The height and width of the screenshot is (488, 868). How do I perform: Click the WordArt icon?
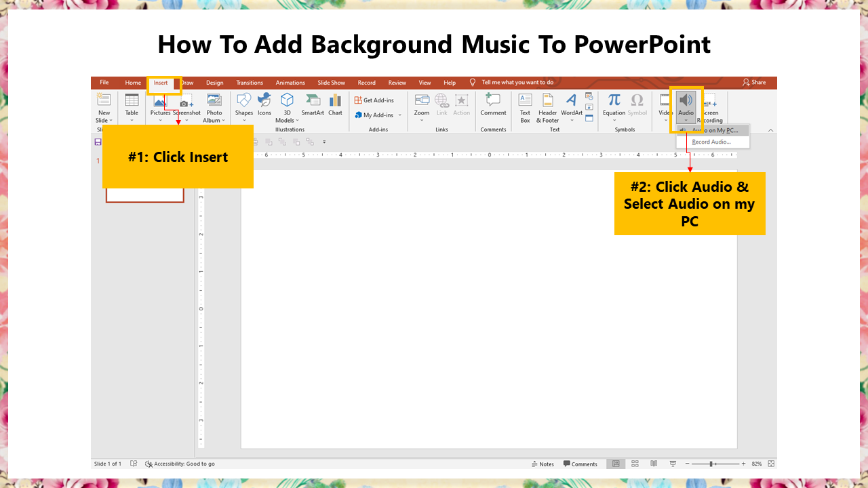point(572,100)
